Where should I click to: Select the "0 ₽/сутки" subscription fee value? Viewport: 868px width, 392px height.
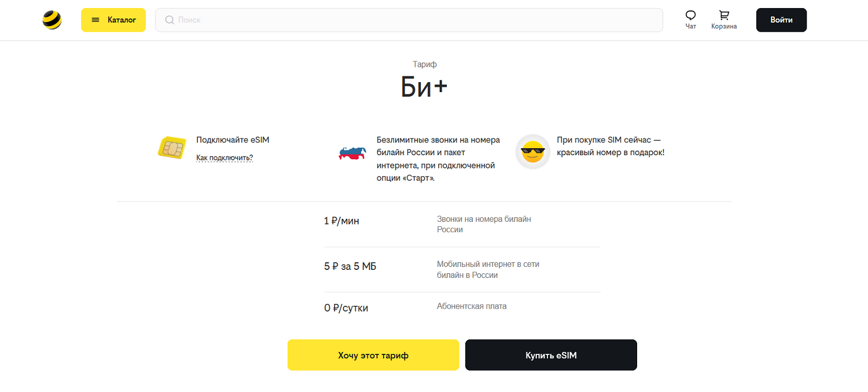tap(346, 308)
